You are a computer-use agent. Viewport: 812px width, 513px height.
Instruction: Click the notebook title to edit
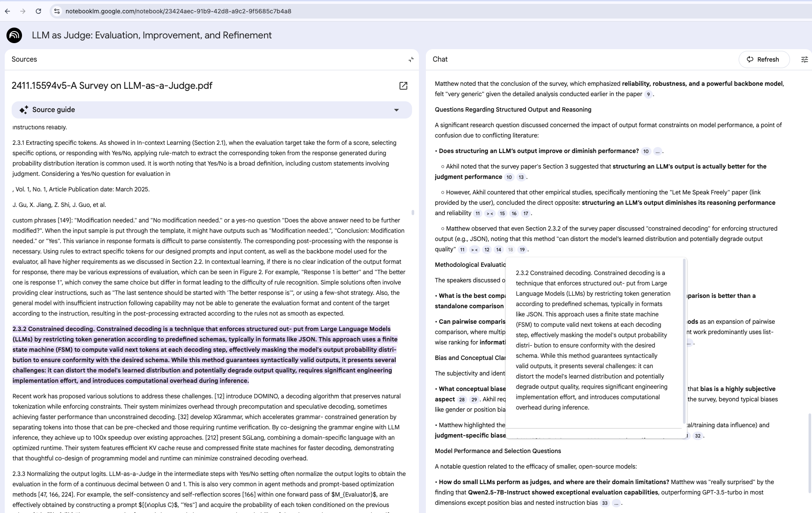[151, 35]
